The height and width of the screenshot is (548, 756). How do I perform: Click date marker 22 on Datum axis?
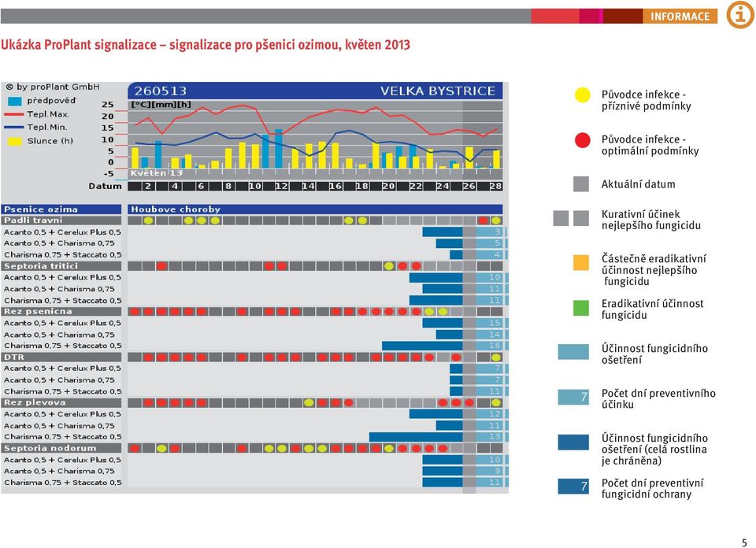416,186
